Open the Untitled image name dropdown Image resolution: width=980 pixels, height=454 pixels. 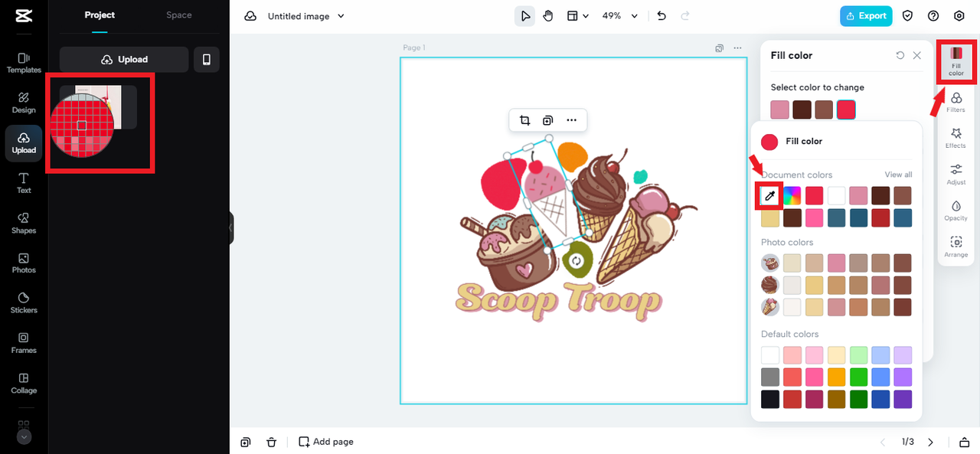[x=306, y=16]
